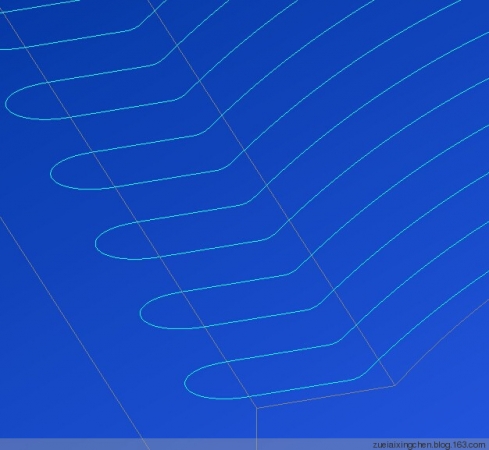Click the bend in the lowest loop's upper edge
The image size is (489, 450).
337,342
